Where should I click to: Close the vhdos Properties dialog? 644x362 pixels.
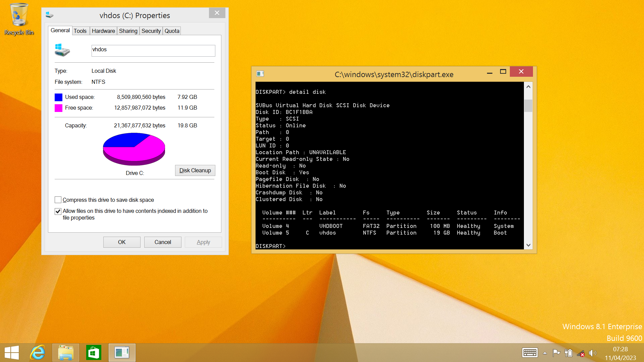[217, 13]
